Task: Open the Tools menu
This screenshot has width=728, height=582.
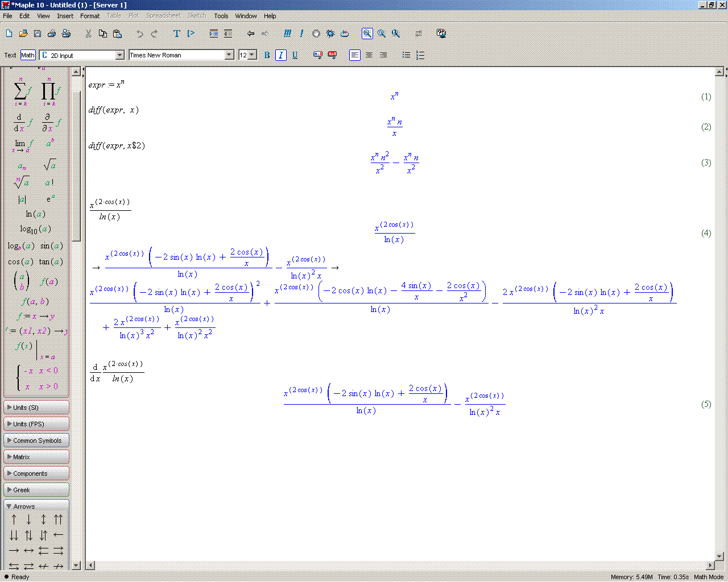Action: point(221,16)
